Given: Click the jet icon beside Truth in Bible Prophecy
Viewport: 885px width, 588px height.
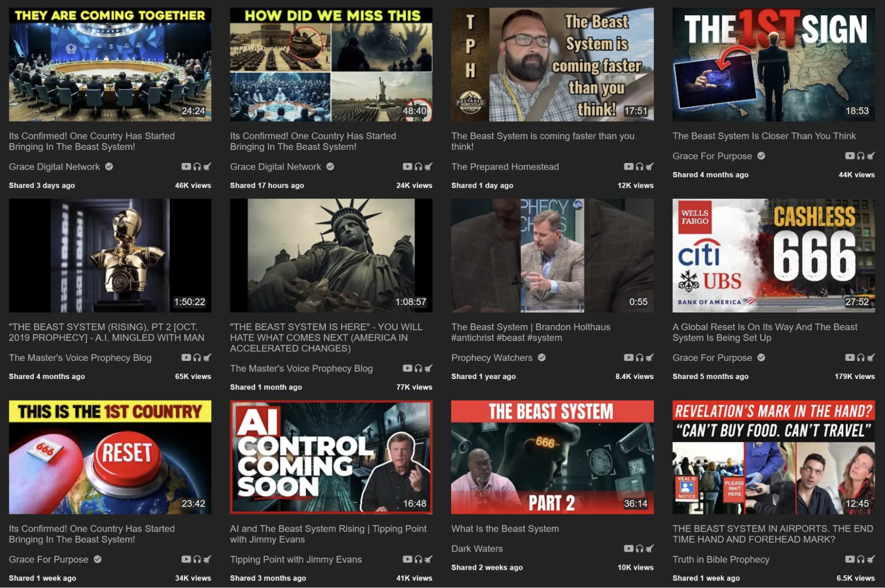Looking at the screenshot, I should click(871, 559).
